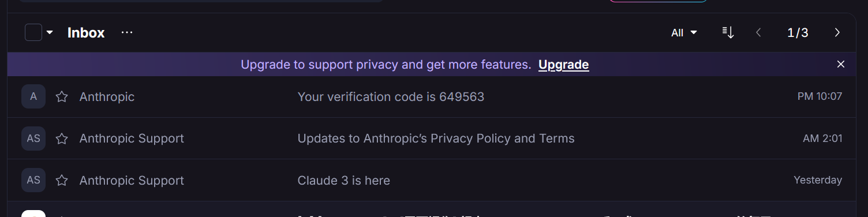Click the AS avatar on Claude 3 email
The height and width of the screenshot is (217, 868).
[33, 180]
